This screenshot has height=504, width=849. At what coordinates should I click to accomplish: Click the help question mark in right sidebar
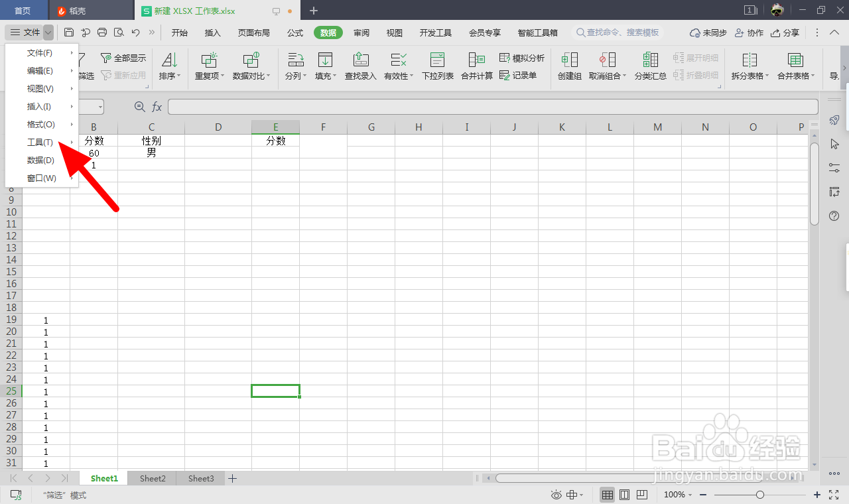pos(834,216)
